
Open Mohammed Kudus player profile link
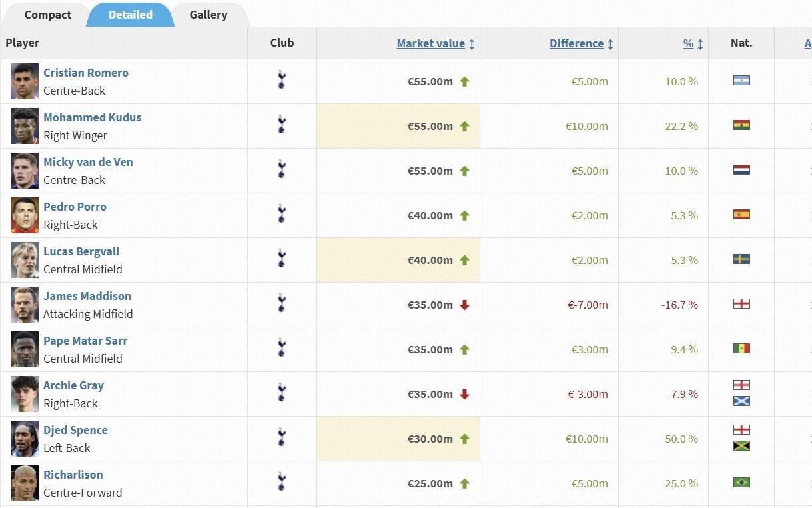pyautogui.click(x=92, y=117)
